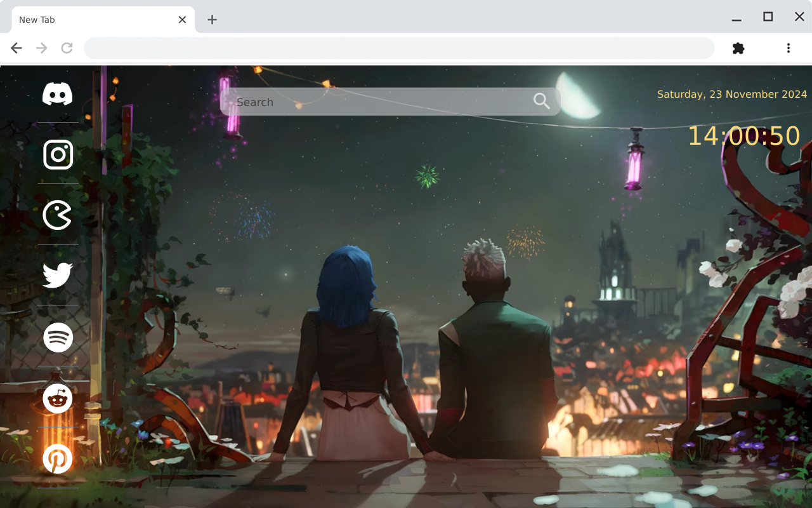Open the Discord icon in the sidebar
The image size is (812, 508).
click(57, 93)
